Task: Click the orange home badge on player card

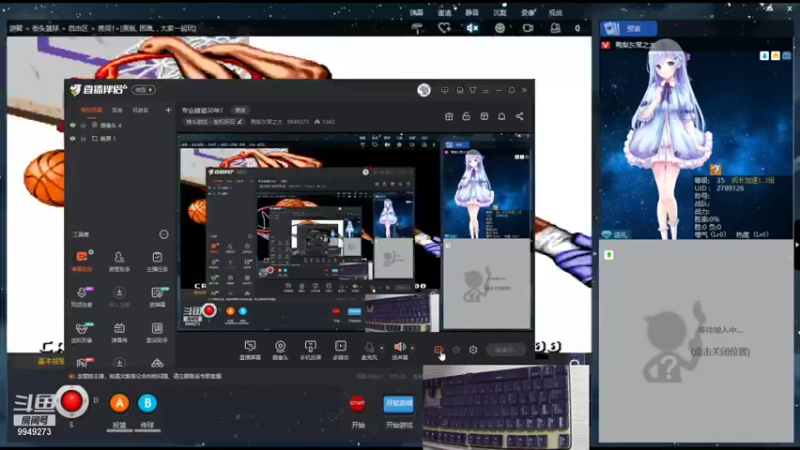Action: point(775,56)
